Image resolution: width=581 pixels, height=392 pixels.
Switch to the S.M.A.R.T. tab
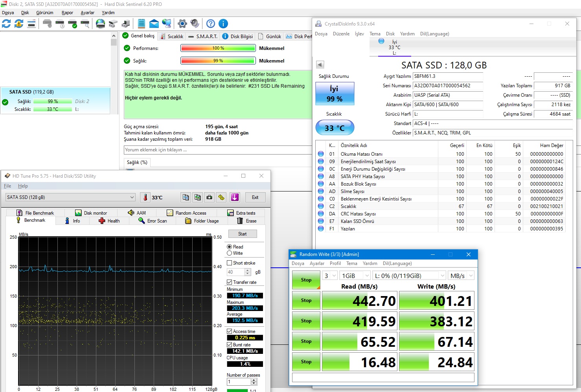[x=202, y=36]
